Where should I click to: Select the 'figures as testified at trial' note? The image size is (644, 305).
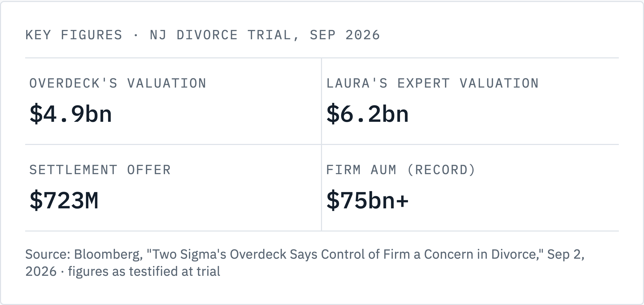[144, 272]
